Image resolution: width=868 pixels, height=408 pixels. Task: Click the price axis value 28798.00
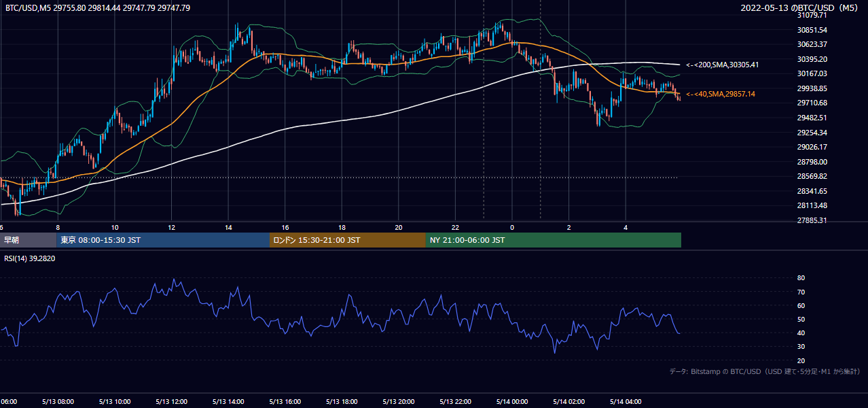click(812, 162)
